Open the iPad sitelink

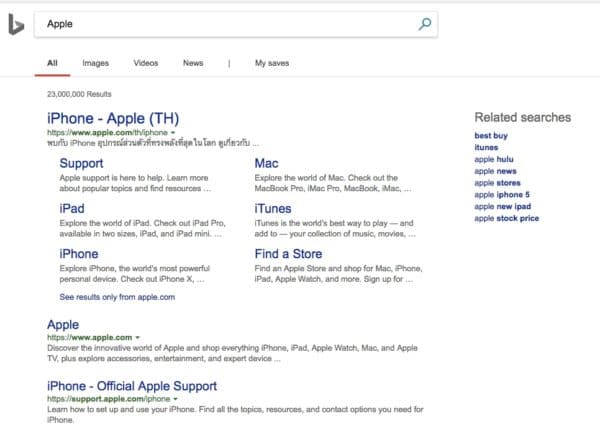(72, 208)
